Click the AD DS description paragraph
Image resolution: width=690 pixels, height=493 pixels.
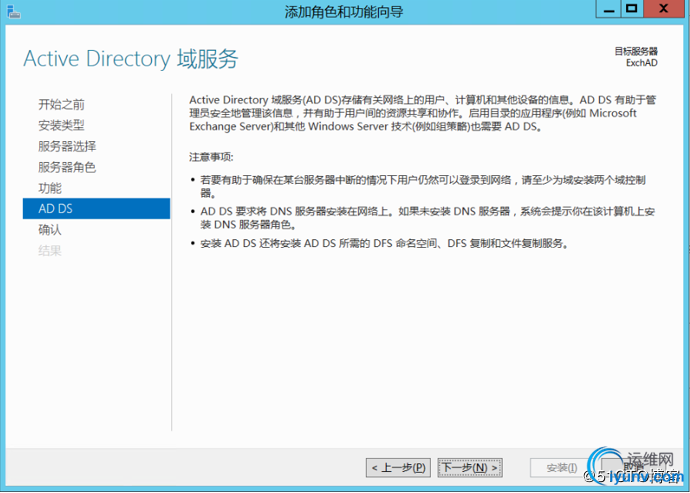(423, 113)
